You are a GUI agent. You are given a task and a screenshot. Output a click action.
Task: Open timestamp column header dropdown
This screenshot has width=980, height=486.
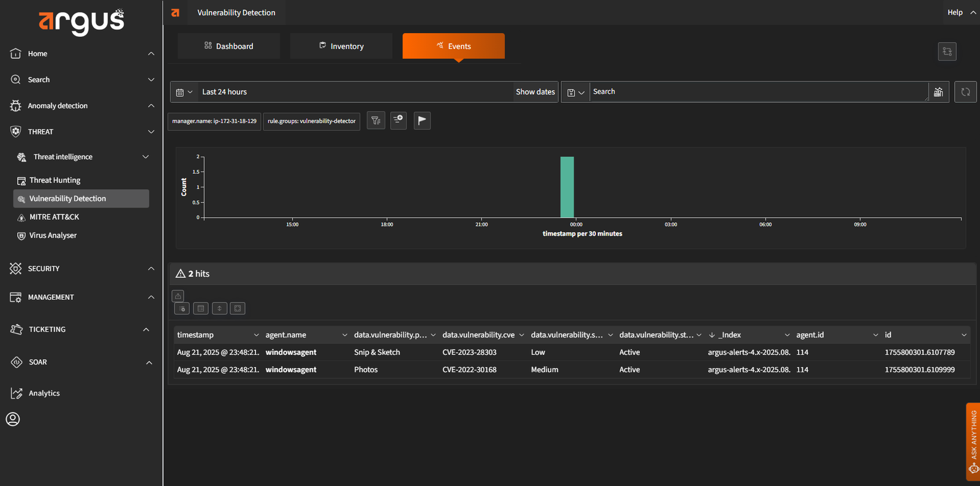pyautogui.click(x=256, y=335)
